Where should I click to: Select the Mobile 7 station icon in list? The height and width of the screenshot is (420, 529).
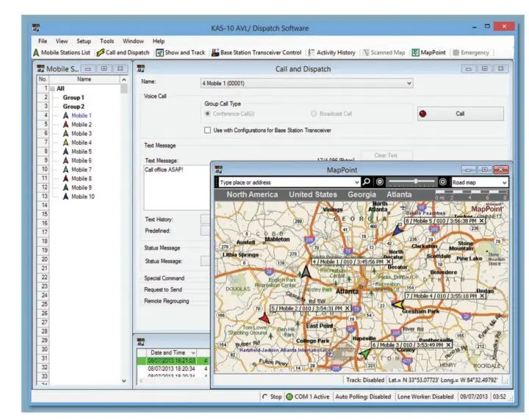point(66,170)
